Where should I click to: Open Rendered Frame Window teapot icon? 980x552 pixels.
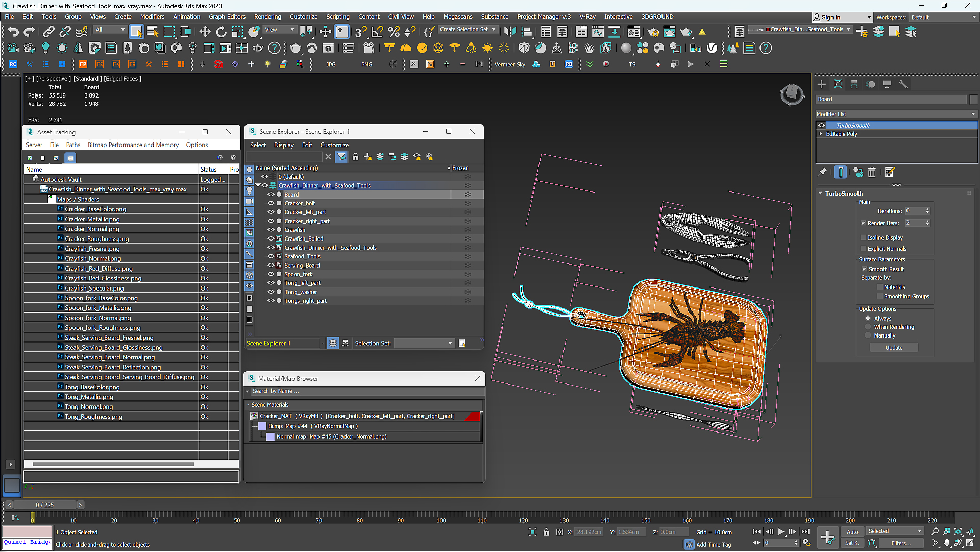[x=669, y=32]
